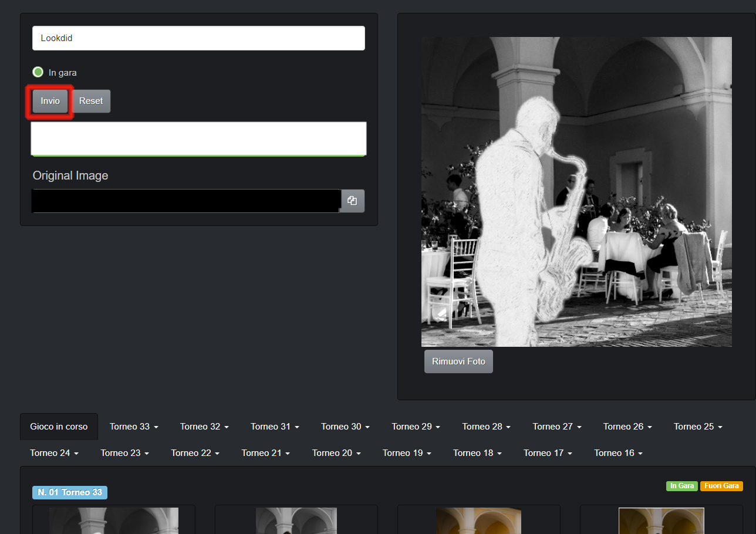This screenshot has height=534, width=756.
Task: Expand the Torneo 30 dropdown
Action: [x=345, y=427]
